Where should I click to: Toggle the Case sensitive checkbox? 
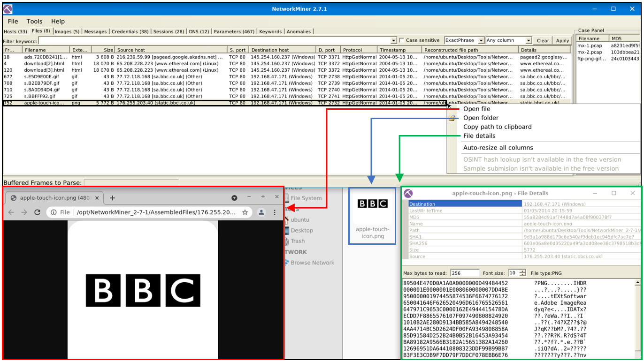click(x=401, y=40)
